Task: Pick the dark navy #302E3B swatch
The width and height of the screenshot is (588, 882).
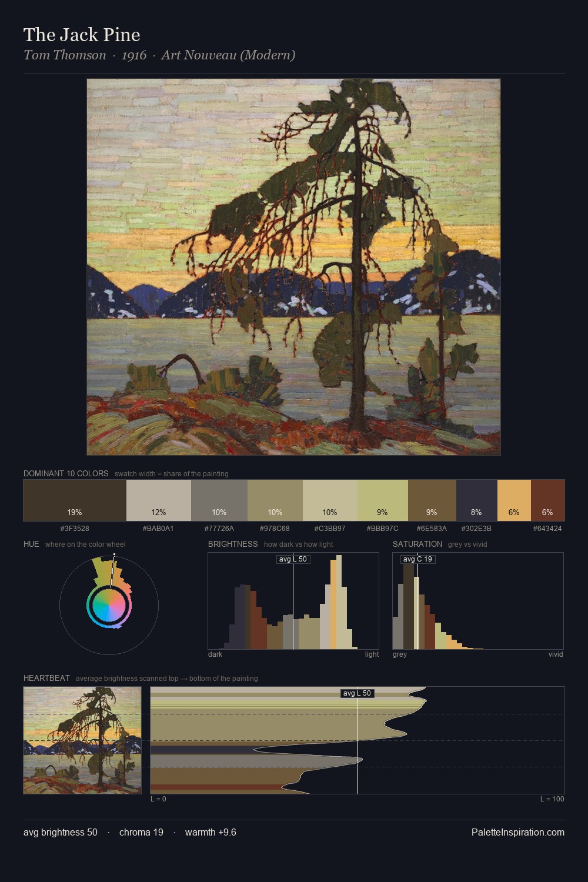Action: [477, 500]
